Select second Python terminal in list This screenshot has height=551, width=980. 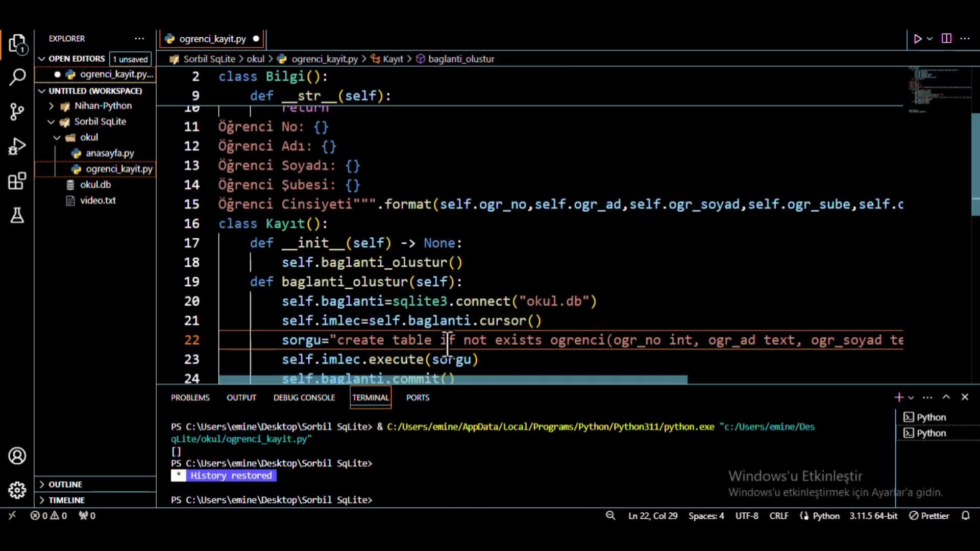click(x=937, y=433)
